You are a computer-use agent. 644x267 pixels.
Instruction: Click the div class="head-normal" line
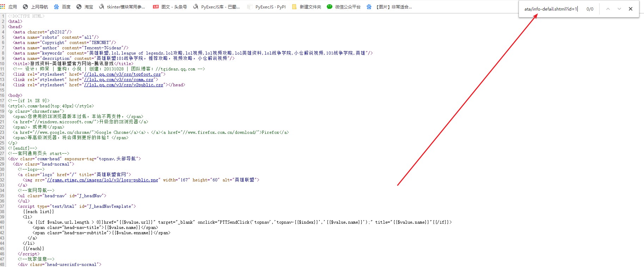pos(43,164)
